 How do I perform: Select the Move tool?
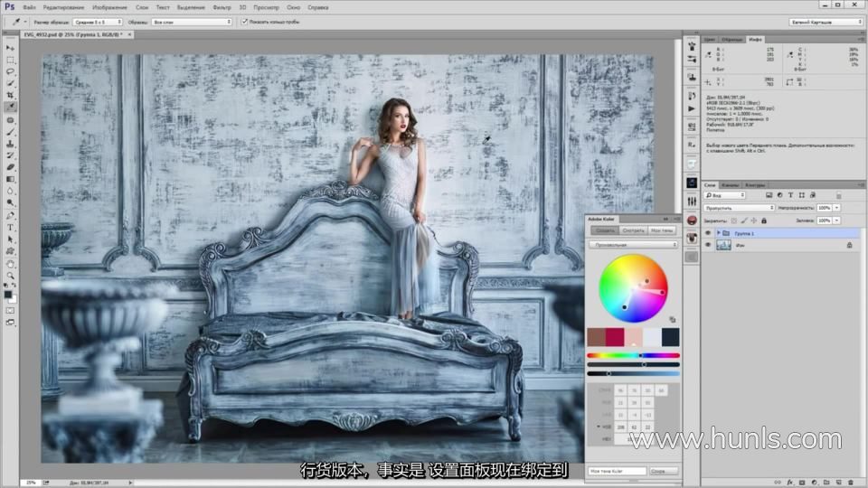click(11, 47)
